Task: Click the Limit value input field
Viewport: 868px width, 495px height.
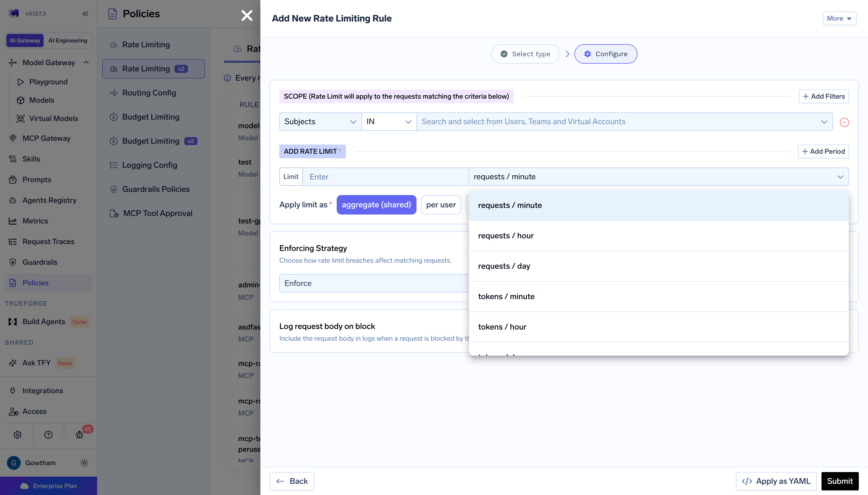Action: pos(385,177)
